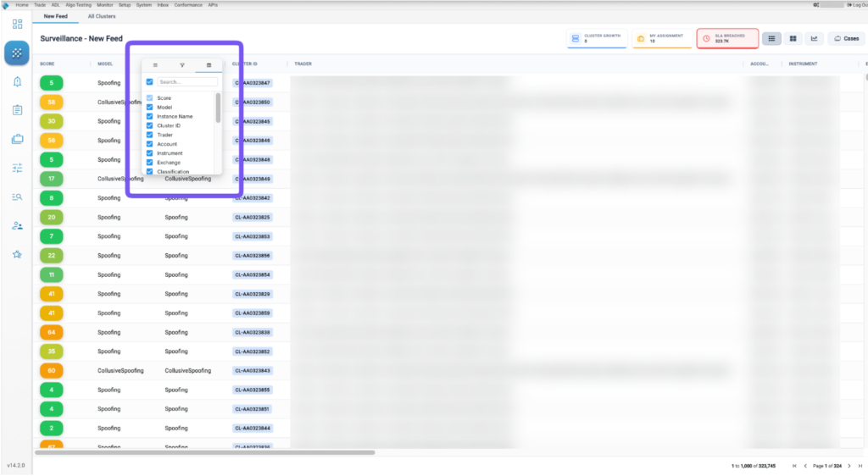Toggle the Account column checkbox

coord(149,144)
